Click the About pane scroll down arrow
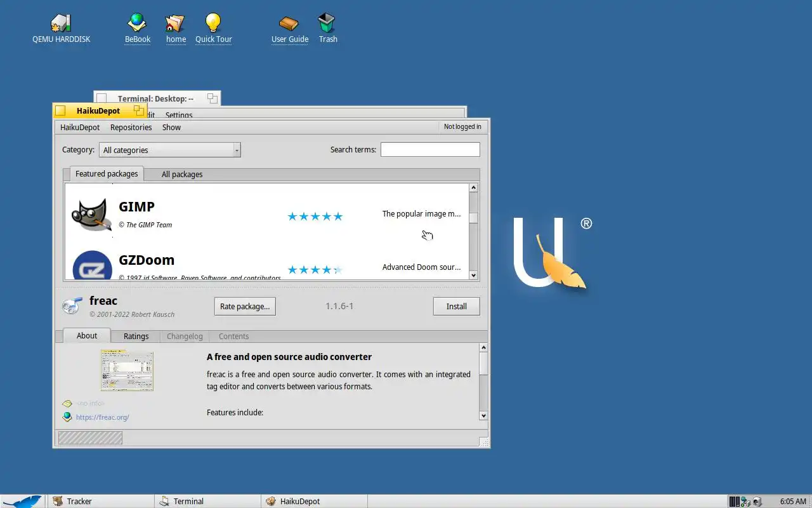 (x=483, y=415)
